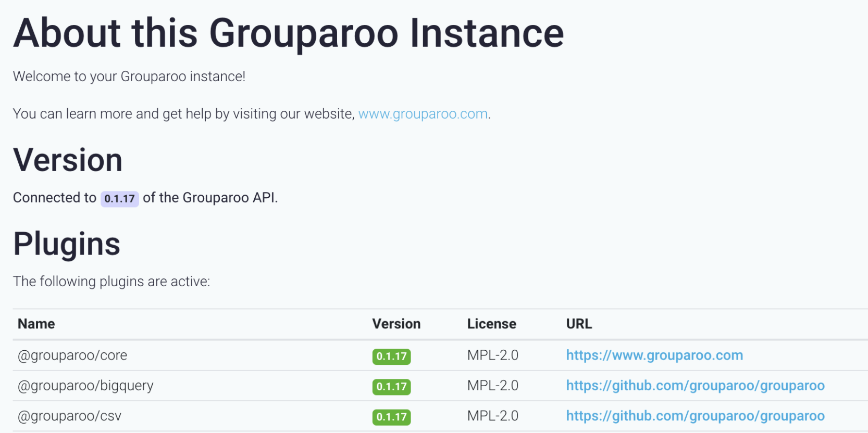This screenshot has height=433, width=868.
Task: Click the License column header
Action: coord(491,324)
